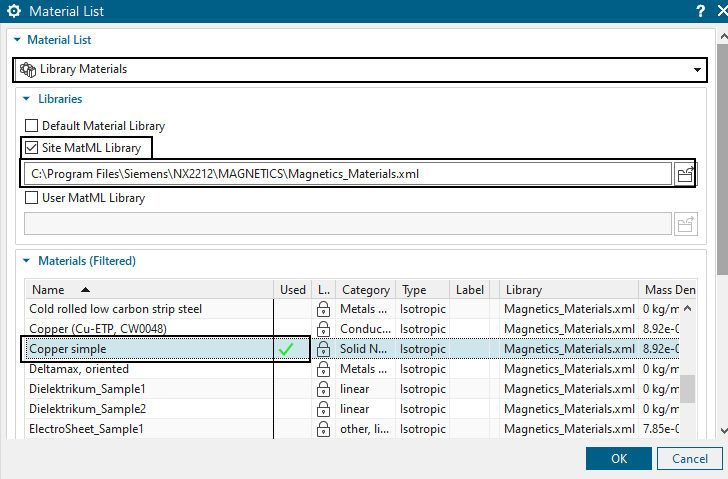Viewport: 728px width, 479px height.
Task: Click lock icon for Dielektrikum_Sample1 row
Action: (323, 389)
